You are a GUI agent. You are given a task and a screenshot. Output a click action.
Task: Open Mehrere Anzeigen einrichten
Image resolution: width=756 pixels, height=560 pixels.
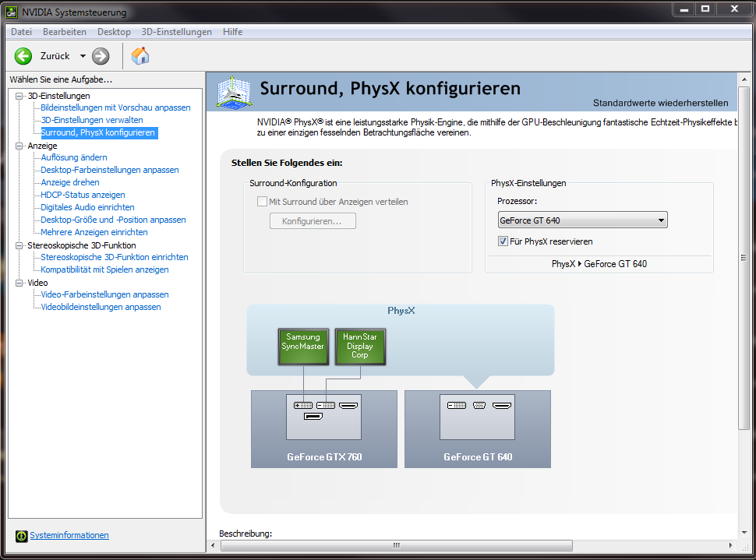coord(94,232)
